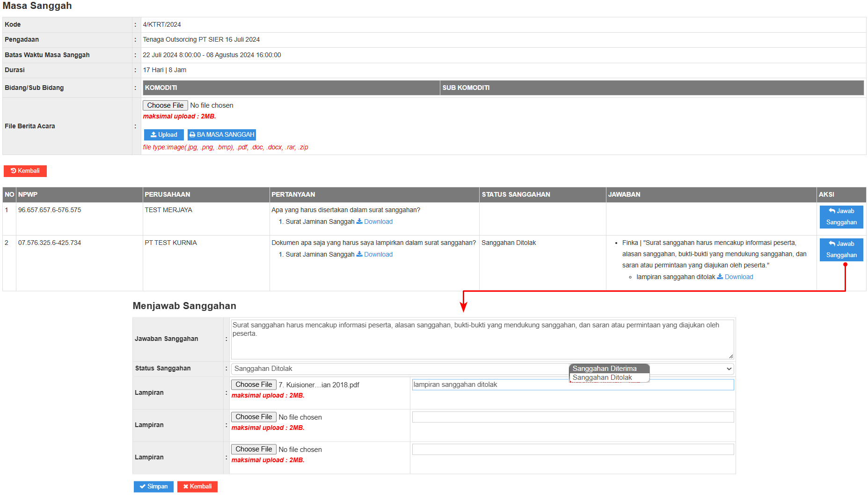The width and height of the screenshot is (868, 495).
Task: Choose File for the second Lampiran row
Action: (254, 417)
